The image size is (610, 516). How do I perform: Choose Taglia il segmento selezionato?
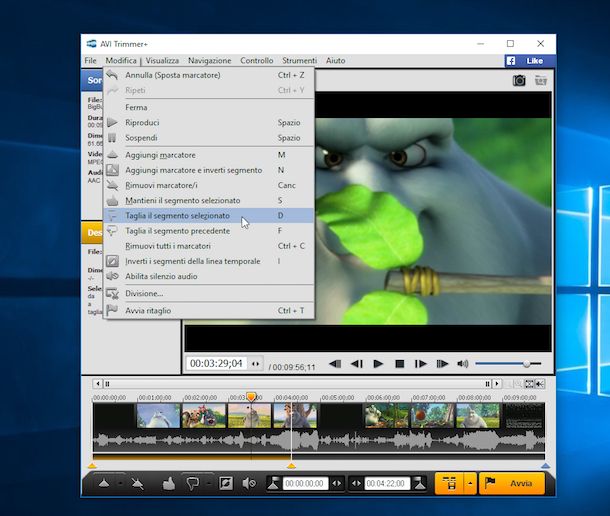(209, 216)
